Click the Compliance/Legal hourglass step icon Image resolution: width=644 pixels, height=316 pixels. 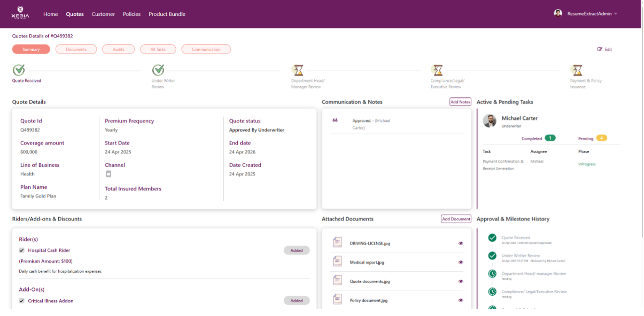tap(438, 70)
